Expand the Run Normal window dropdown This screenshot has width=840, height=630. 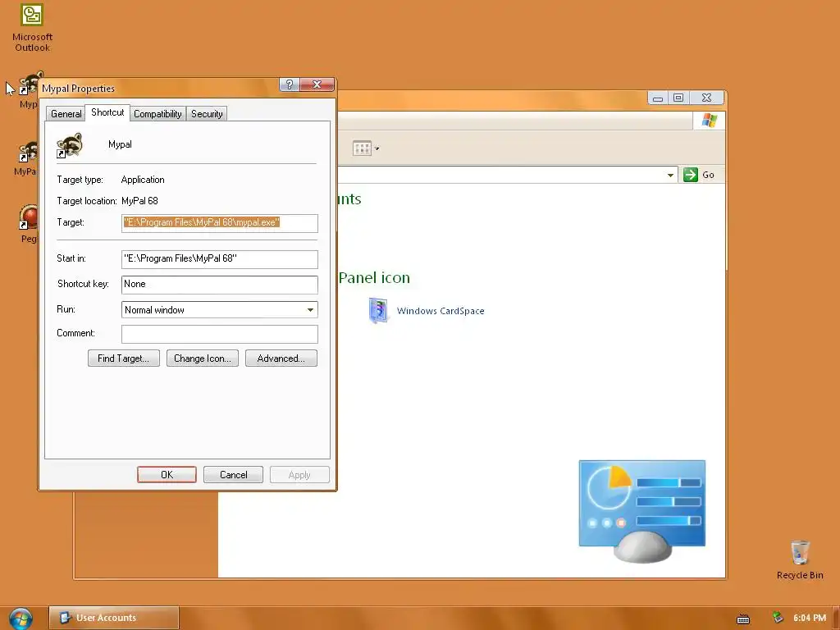310,309
